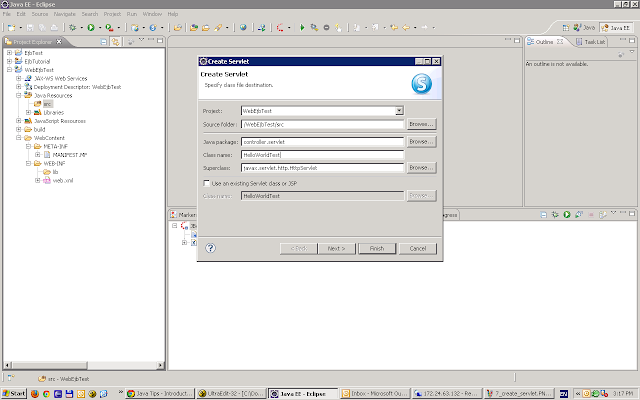Switch to the Outline tab
The image size is (640, 400).
[545, 42]
